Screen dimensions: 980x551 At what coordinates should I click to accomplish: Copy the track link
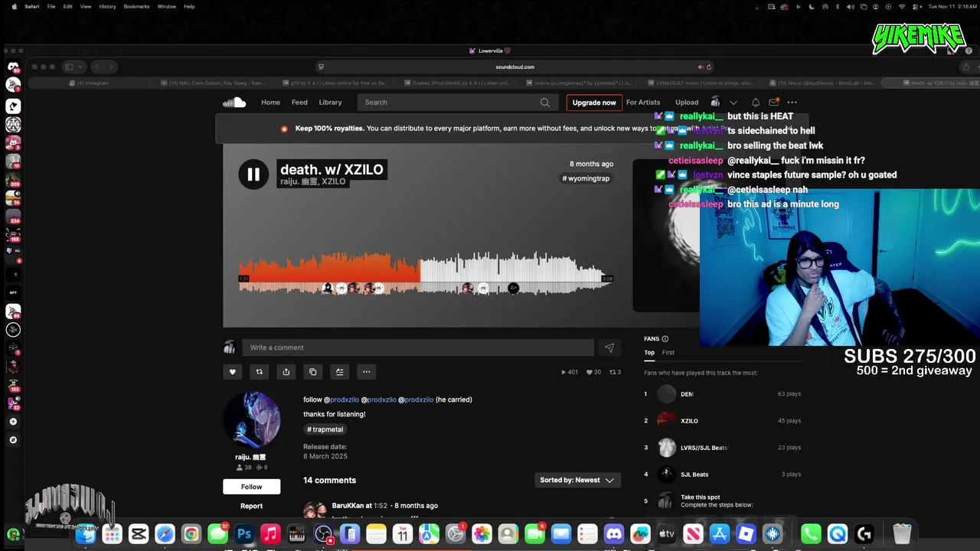(313, 372)
